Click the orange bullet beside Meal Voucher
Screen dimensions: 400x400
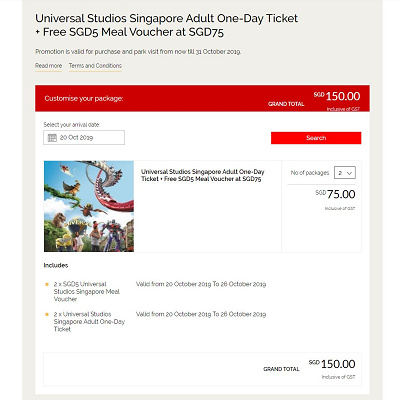pyautogui.click(x=47, y=284)
